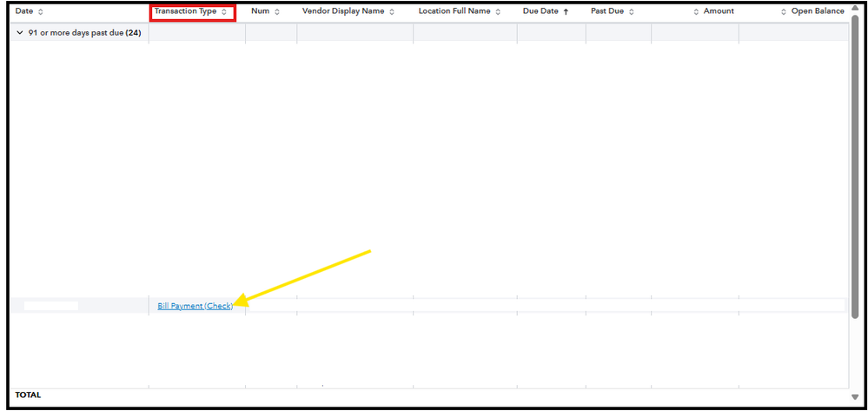Click Transaction Type sort arrows icon
The image size is (868, 411).
pos(223,11)
